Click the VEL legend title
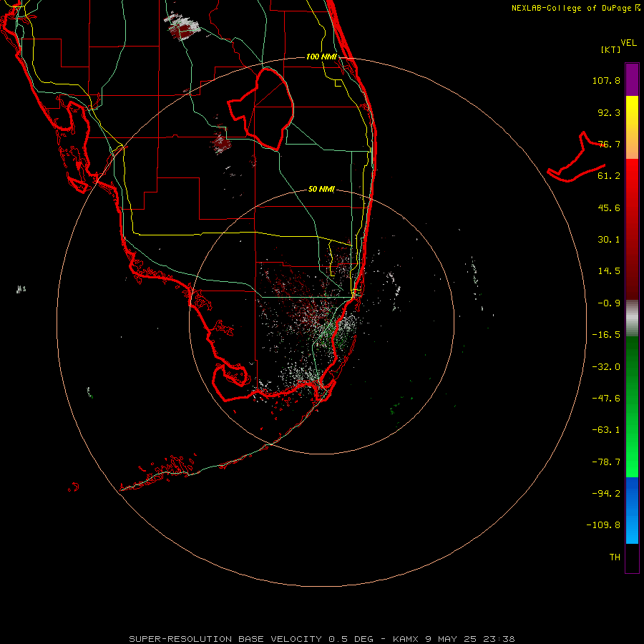Screen dimensions: 644x644 (x=628, y=43)
